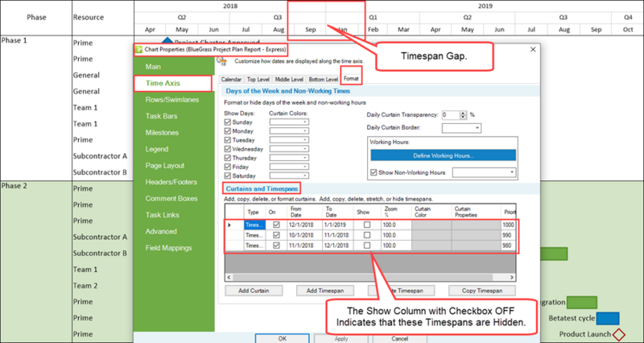Toggle Show checkbox for 10/1/2018 timespan
The width and height of the screenshot is (644, 343).
[367, 235]
